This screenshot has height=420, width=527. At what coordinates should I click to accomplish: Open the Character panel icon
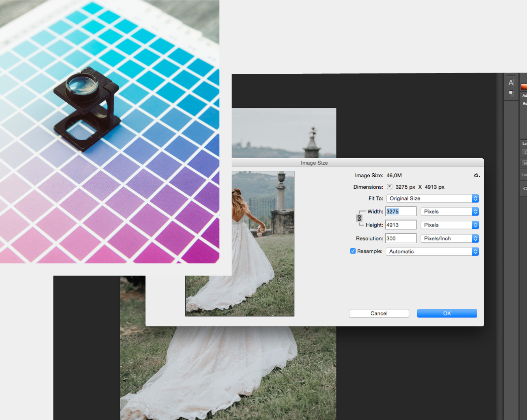511,83
